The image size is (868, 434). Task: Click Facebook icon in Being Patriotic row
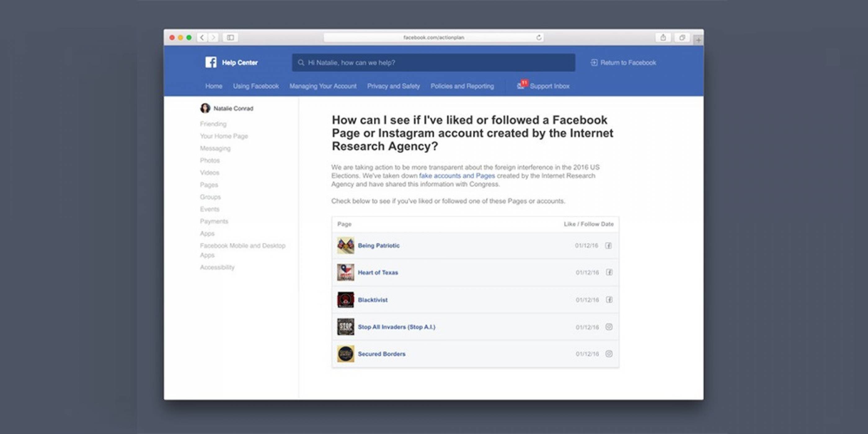609,246
